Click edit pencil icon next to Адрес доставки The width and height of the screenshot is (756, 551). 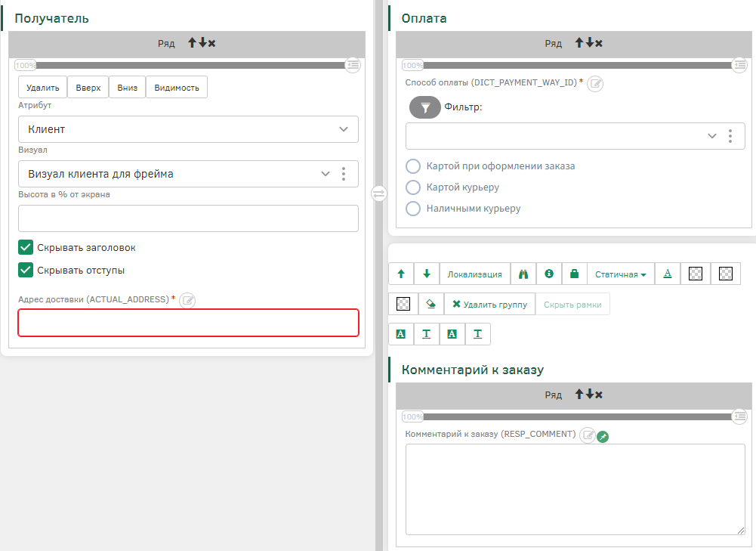[x=188, y=300]
